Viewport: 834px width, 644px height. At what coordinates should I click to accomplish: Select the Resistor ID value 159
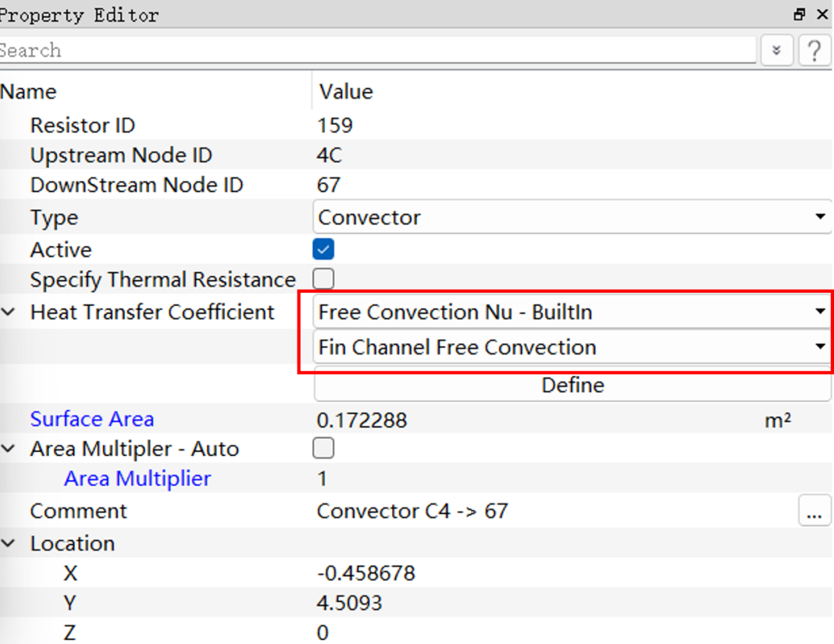coord(334,126)
